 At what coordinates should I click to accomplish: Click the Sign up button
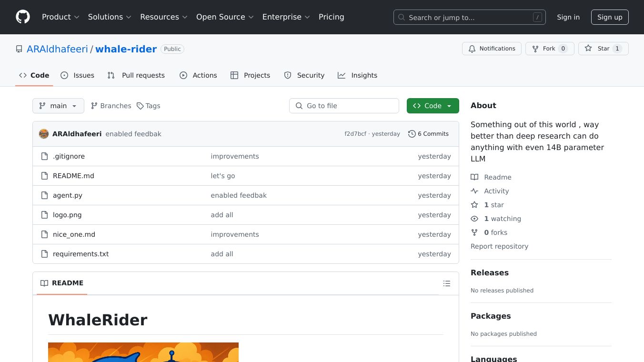[610, 17]
